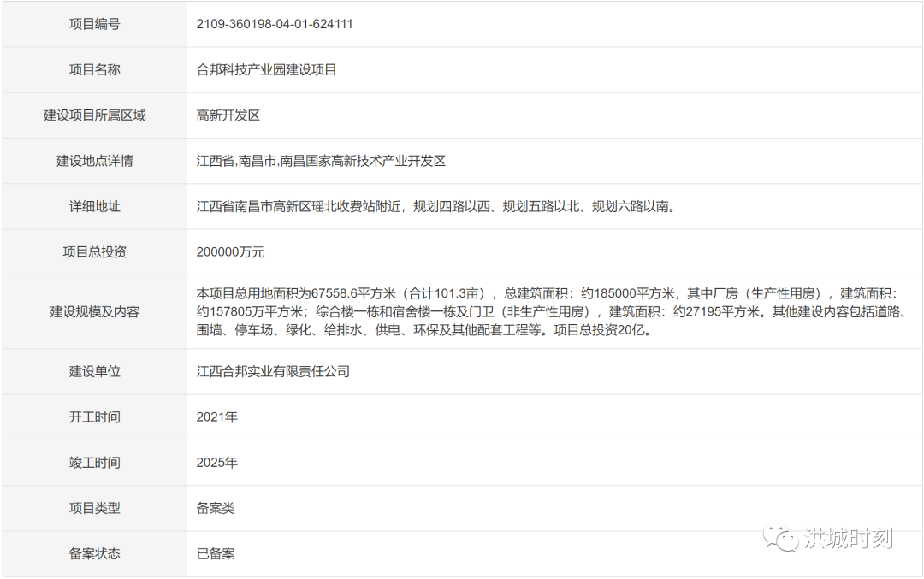924x579 pixels.
Task: Select the completion year 2025年
Action: pos(216,463)
